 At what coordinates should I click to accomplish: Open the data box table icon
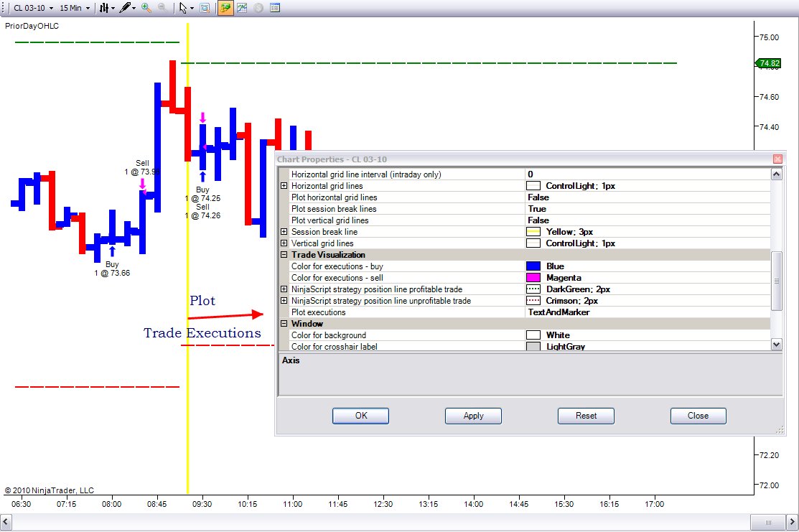(x=275, y=8)
